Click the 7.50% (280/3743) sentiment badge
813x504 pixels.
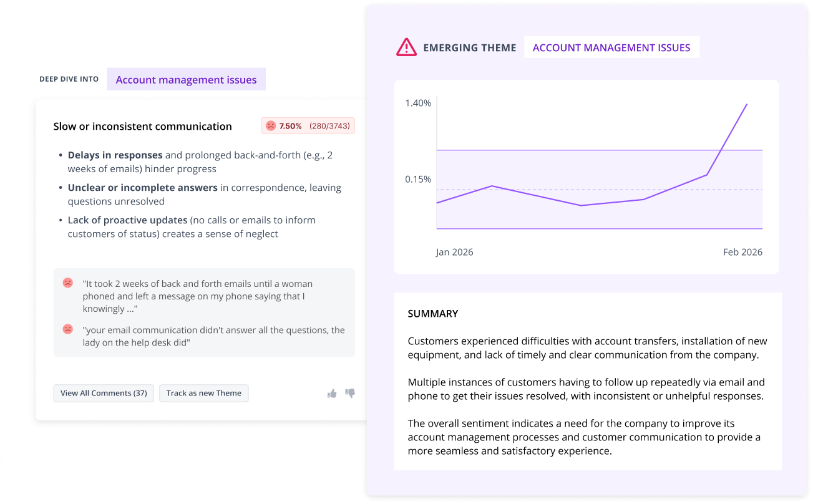(x=308, y=126)
